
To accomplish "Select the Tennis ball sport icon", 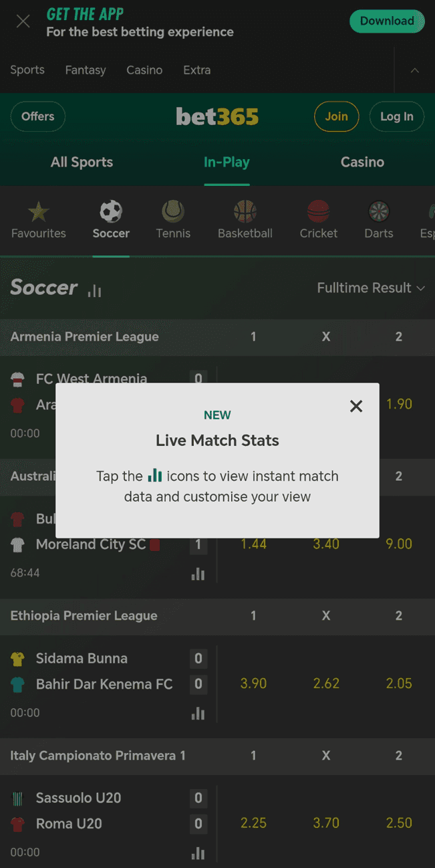I will click(173, 213).
